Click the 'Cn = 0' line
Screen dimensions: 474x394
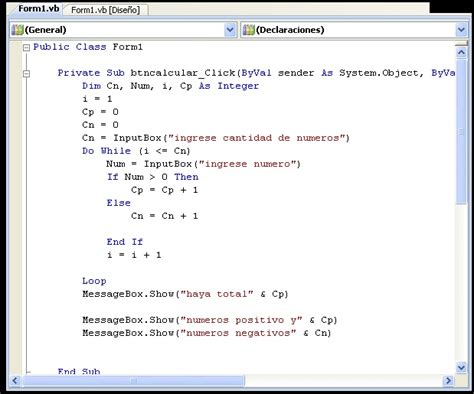[x=100, y=125]
